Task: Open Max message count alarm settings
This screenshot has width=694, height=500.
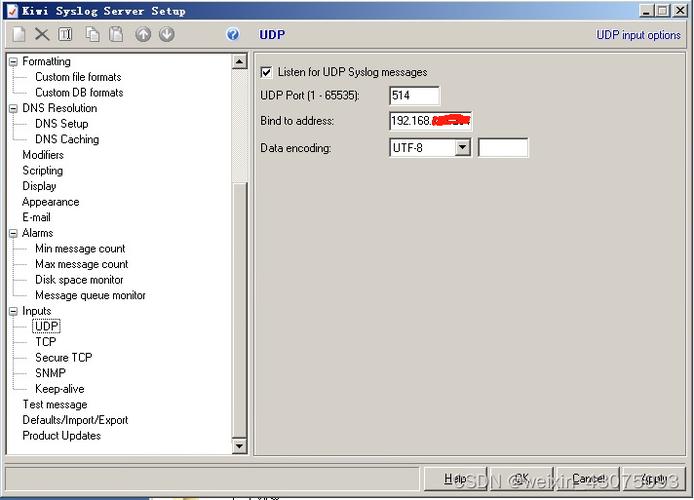Action: (x=81, y=264)
